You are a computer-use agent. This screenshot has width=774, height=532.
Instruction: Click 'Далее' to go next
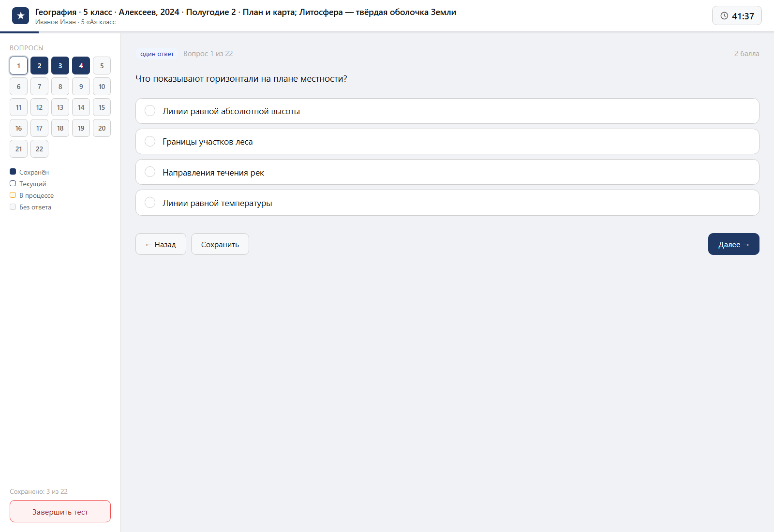point(734,244)
